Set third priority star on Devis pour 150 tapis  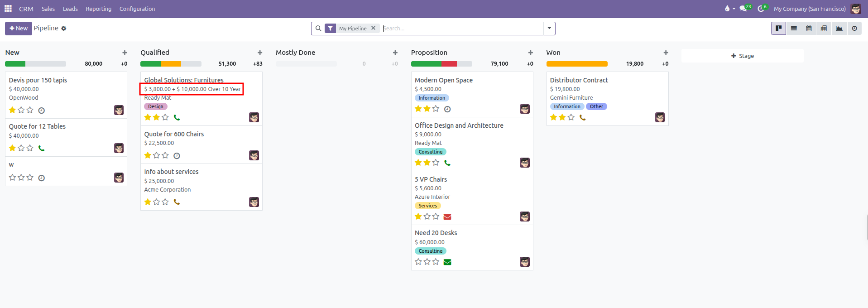pos(30,110)
